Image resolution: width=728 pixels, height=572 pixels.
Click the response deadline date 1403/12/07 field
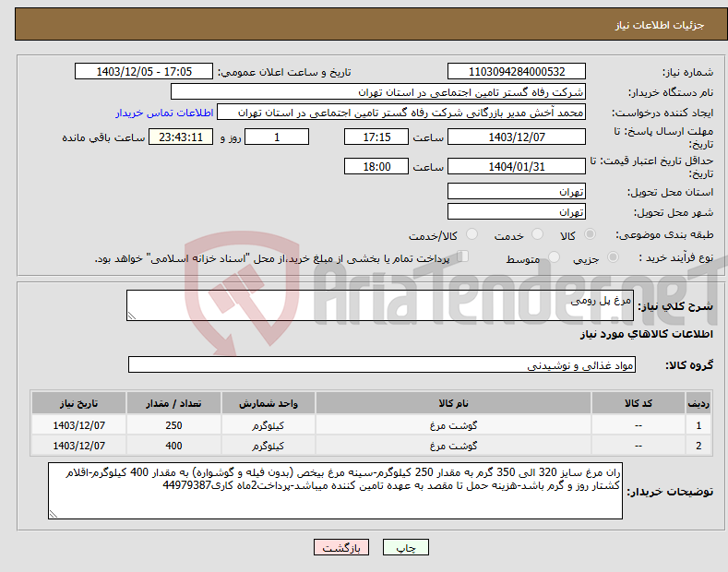point(517,137)
